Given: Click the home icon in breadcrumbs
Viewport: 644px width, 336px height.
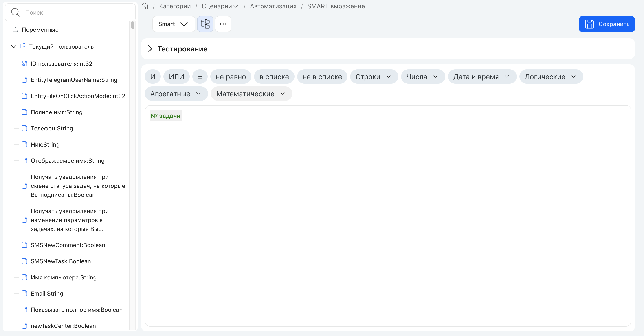Looking at the screenshot, I should [145, 6].
